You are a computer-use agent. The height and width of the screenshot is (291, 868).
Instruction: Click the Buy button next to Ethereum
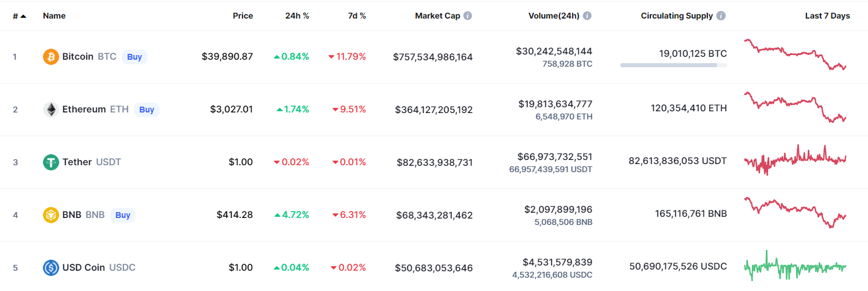coord(147,110)
